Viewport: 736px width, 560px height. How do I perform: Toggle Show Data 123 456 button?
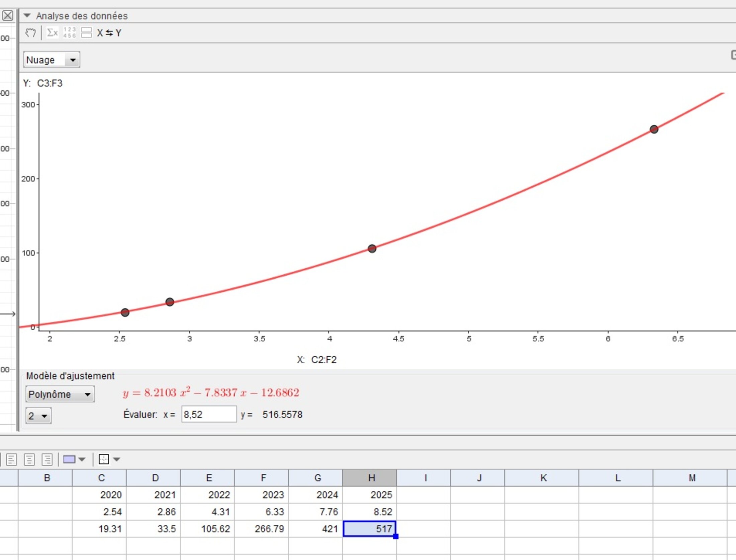(x=70, y=33)
